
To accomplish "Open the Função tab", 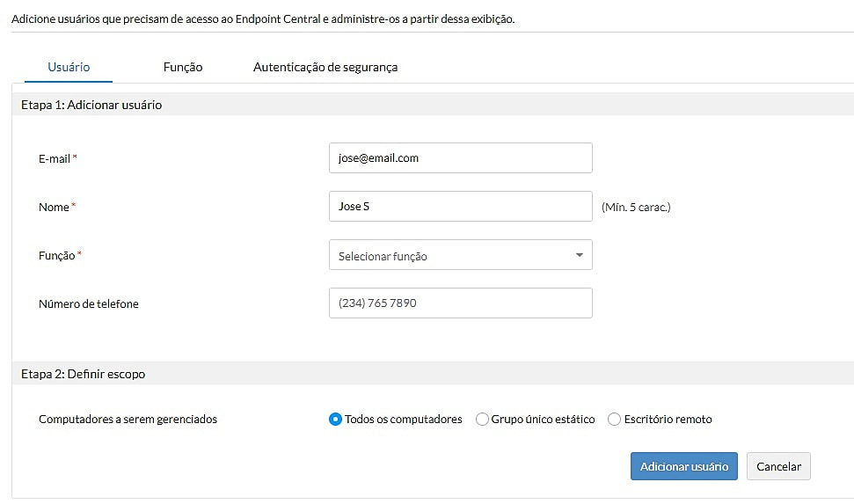I will click(183, 67).
